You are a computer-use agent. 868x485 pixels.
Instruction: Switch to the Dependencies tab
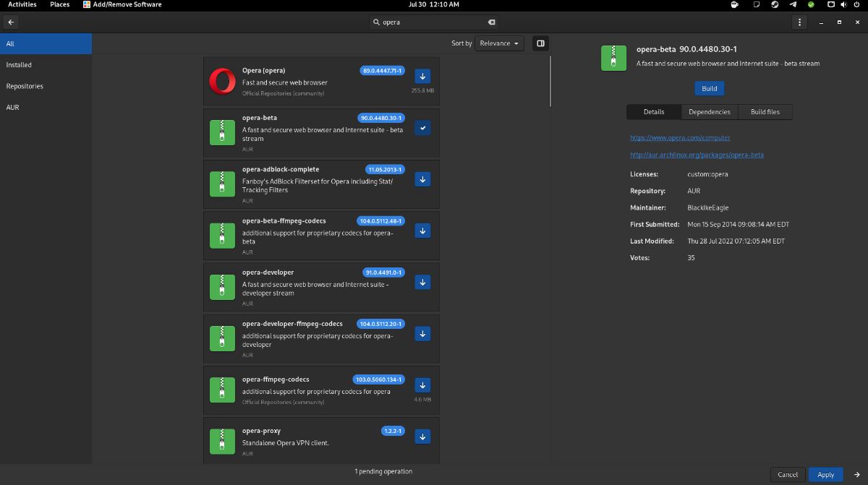(709, 112)
